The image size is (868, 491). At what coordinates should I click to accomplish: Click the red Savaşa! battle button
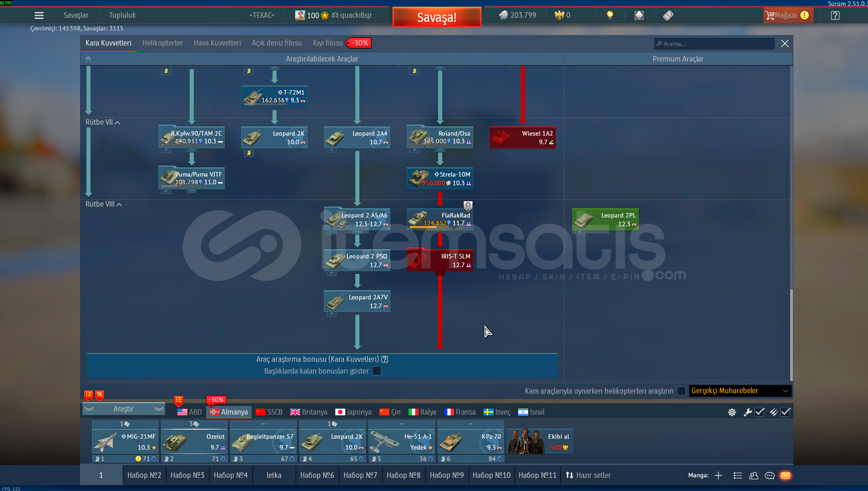437,17
